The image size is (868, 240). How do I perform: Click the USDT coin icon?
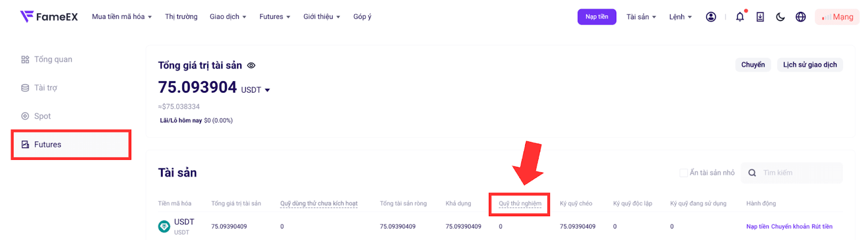click(x=164, y=226)
